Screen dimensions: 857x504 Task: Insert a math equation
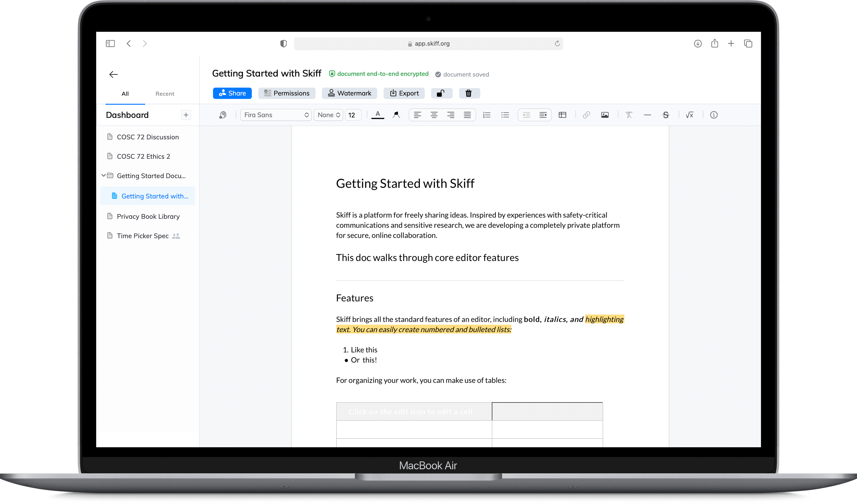tap(690, 115)
